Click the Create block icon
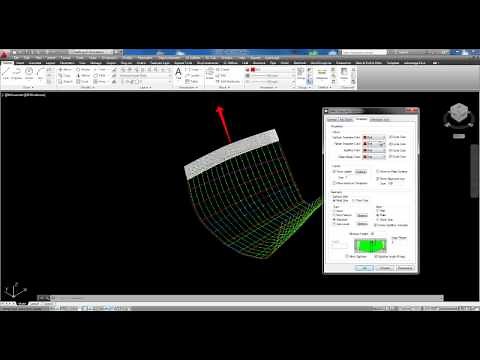 coord(222,69)
